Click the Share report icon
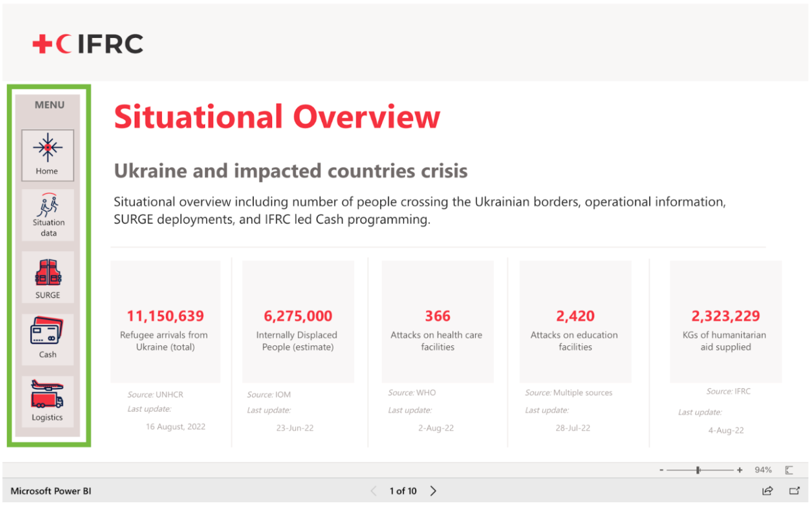 [769, 490]
